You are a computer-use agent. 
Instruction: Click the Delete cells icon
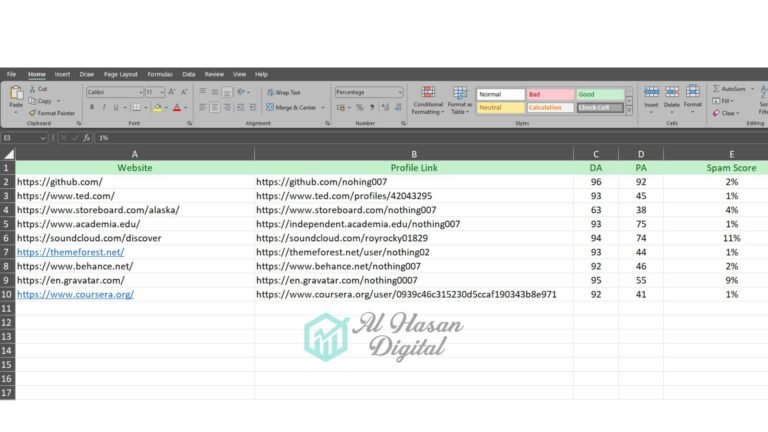click(x=672, y=93)
